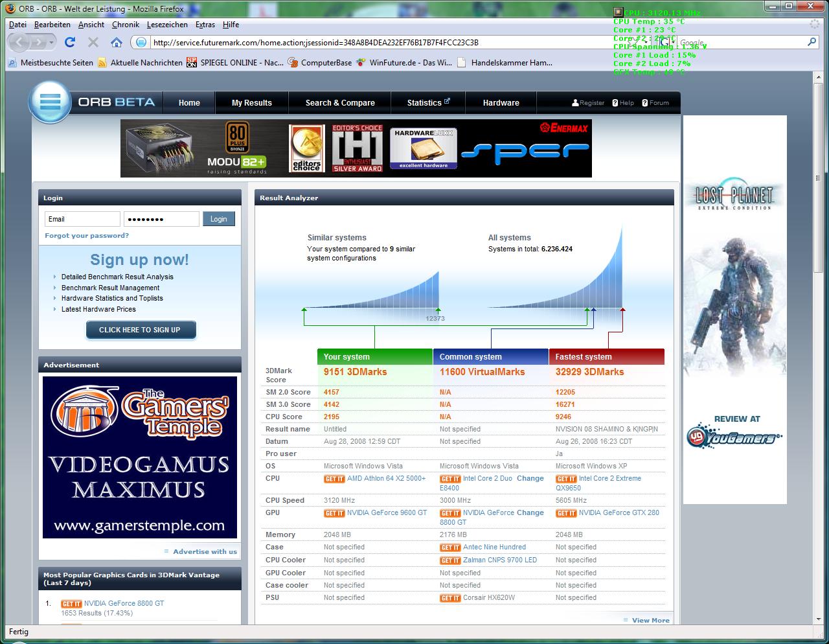Click the Help link in the header

point(623,103)
